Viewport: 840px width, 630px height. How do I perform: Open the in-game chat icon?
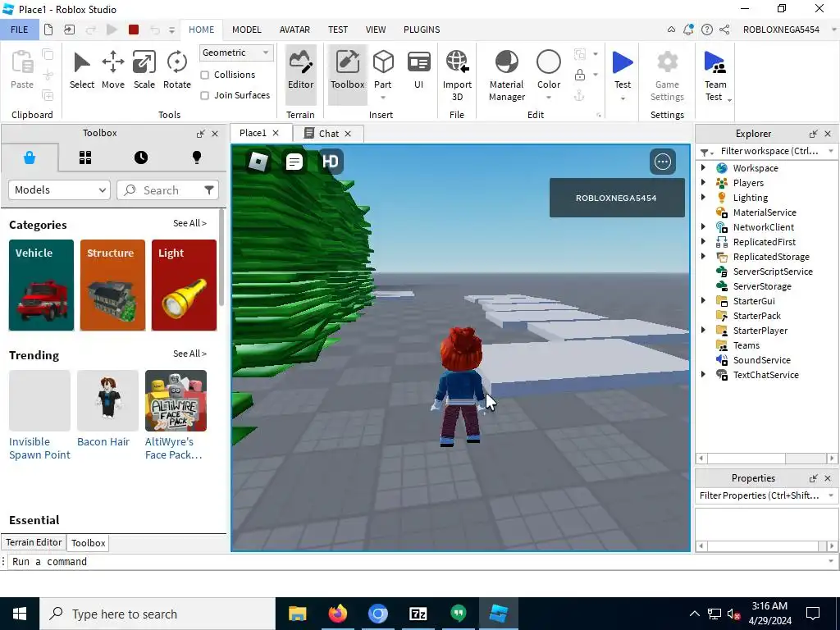click(x=294, y=162)
